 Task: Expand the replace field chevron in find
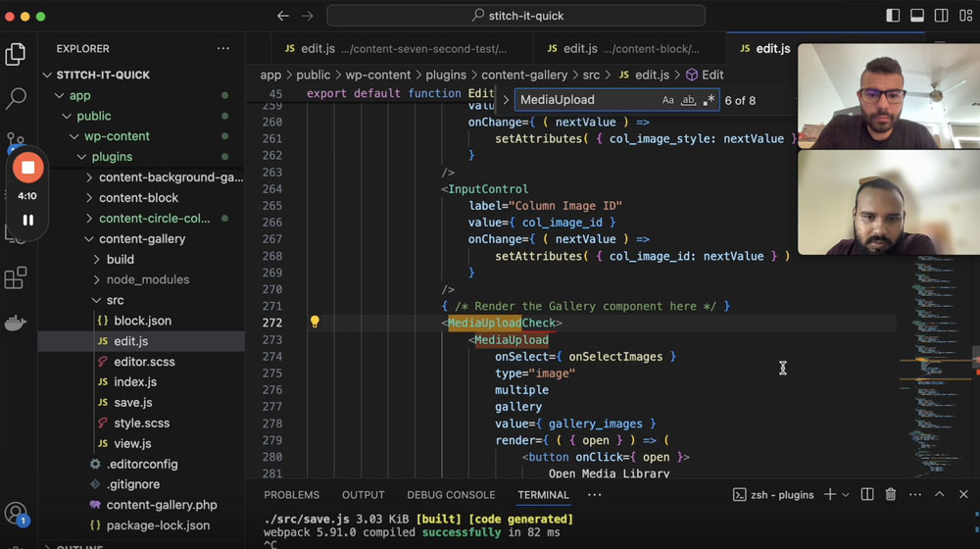point(506,100)
